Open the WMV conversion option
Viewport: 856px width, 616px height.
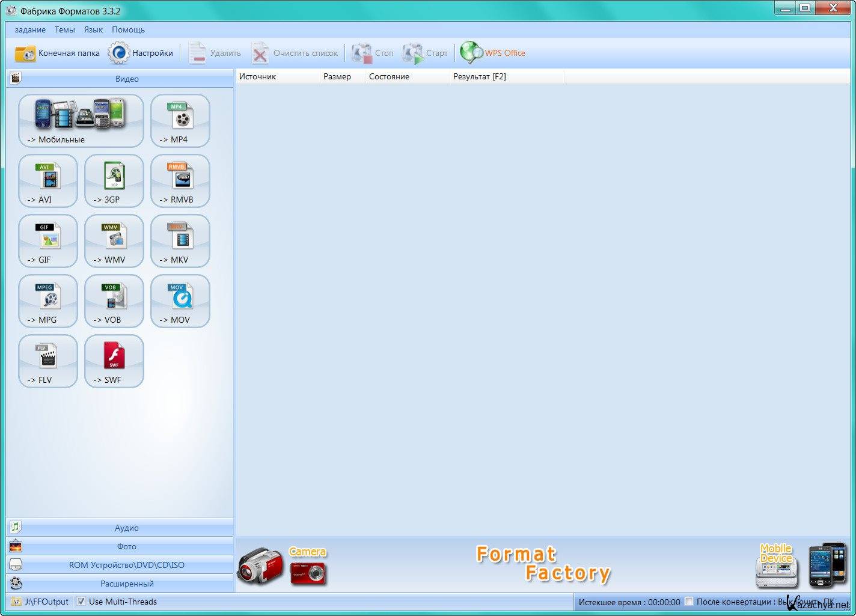point(114,241)
